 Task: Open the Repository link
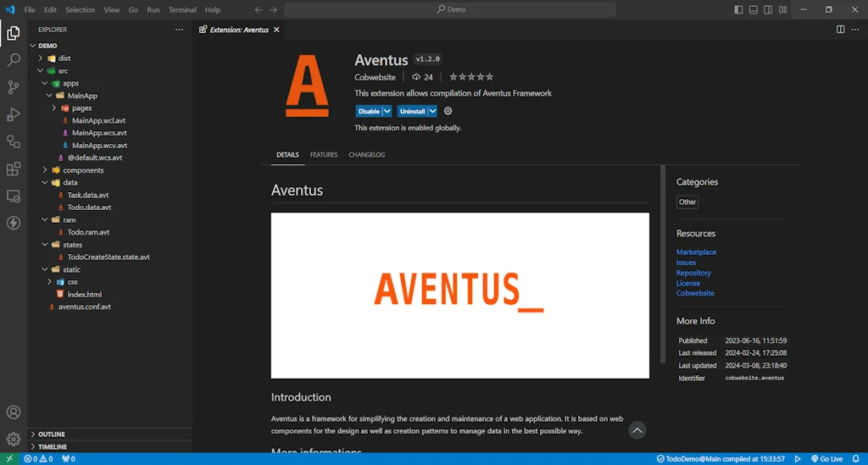click(x=693, y=273)
